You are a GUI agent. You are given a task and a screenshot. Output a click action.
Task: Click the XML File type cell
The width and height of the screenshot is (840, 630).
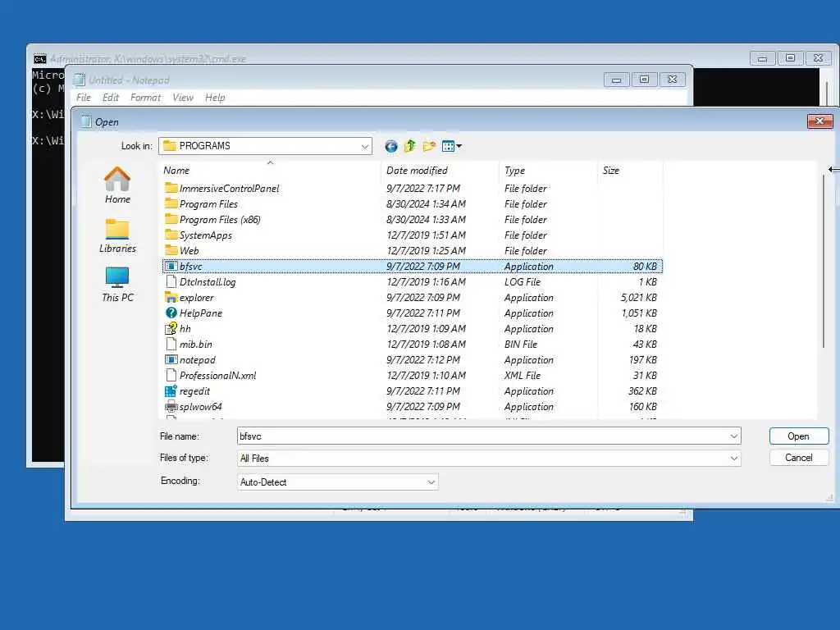pyautogui.click(x=523, y=376)
